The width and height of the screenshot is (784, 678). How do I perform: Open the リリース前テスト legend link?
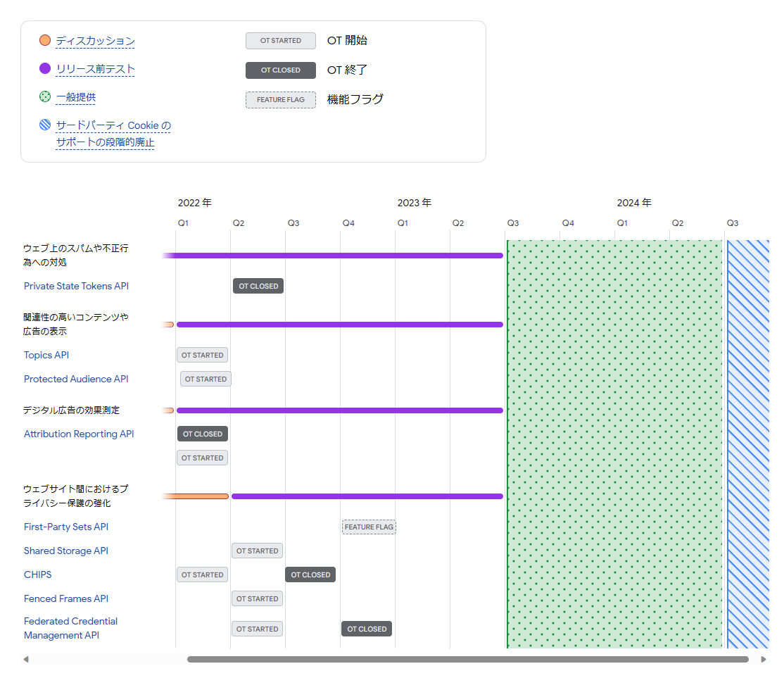(x=95, y=69)
